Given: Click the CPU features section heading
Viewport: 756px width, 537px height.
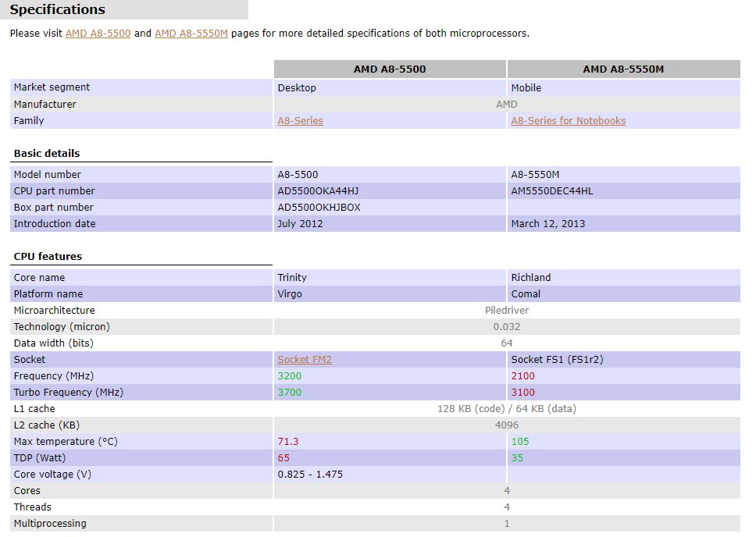Looking at the screenshot, I should pos(48,257).
